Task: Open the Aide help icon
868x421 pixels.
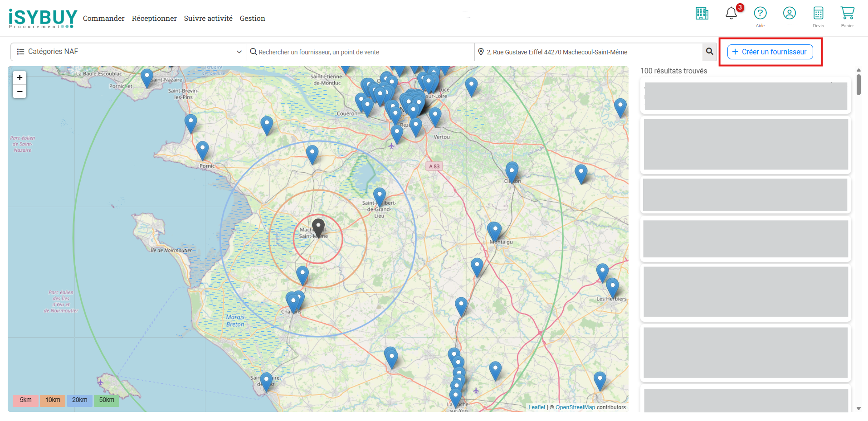Action: click(x=760, y=14)
